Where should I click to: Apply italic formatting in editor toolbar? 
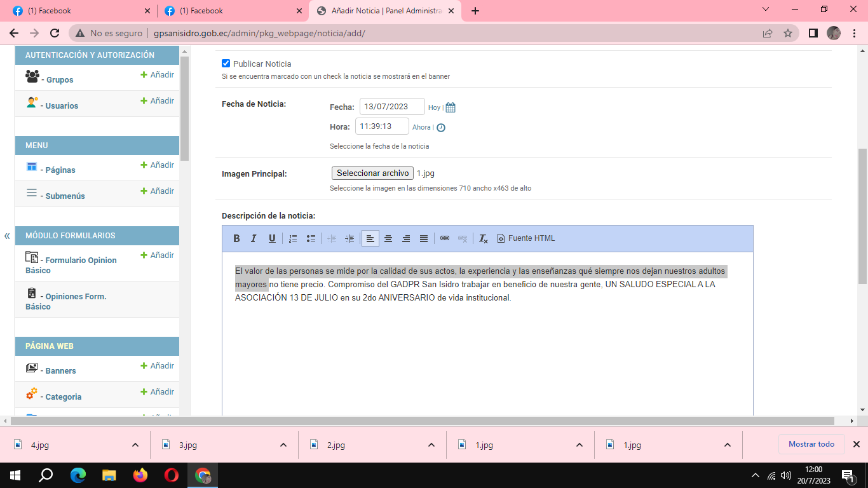pos(254,239)
